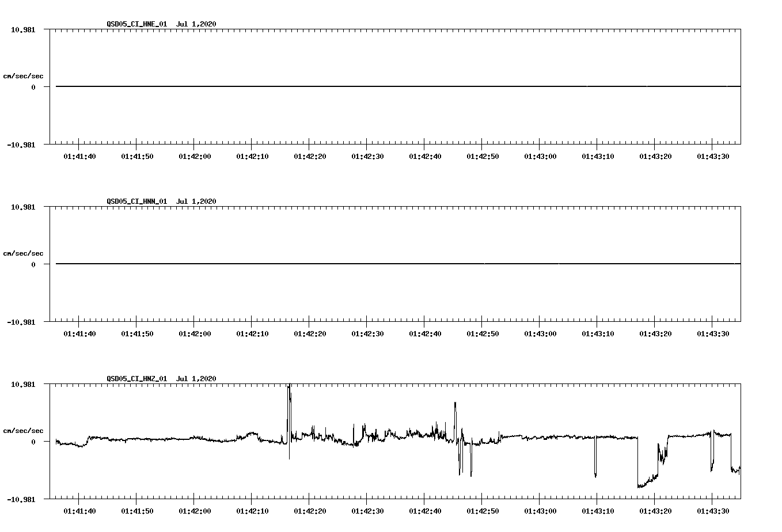Image resolution: width=782 pixels, height=532 pixels.
Task: Click the 01:42:50 time label under HNN plot
Action: 483,334
